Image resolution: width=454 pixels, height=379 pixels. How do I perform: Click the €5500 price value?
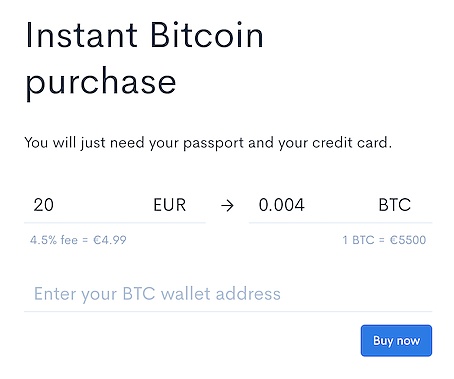(408, 240)
